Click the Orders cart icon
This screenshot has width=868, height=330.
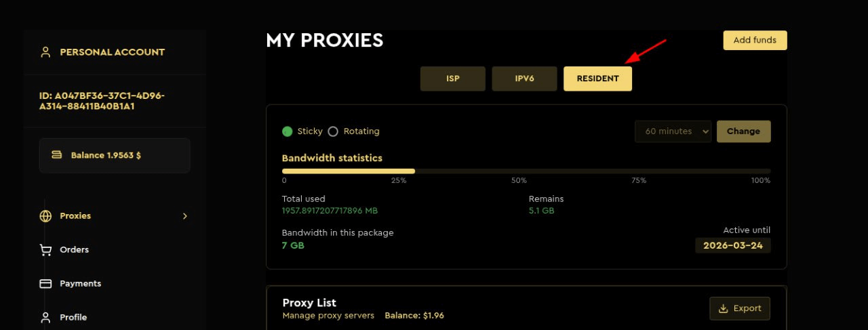coord(45,250)
